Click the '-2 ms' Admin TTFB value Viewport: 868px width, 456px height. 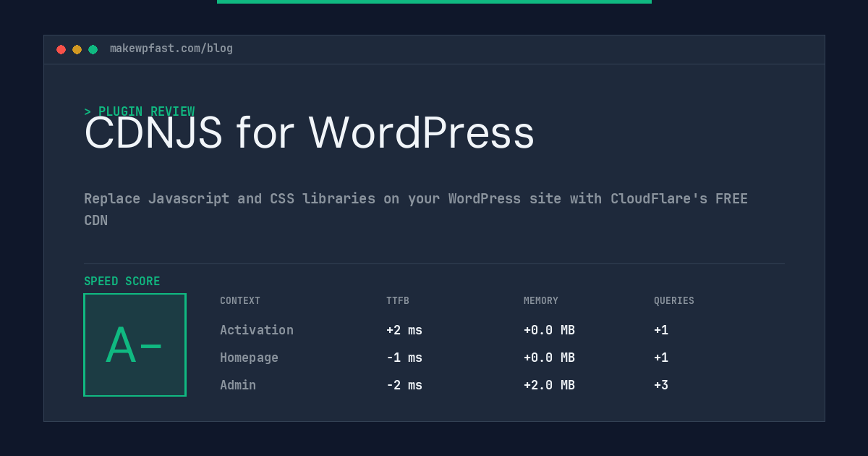[404, 385]
